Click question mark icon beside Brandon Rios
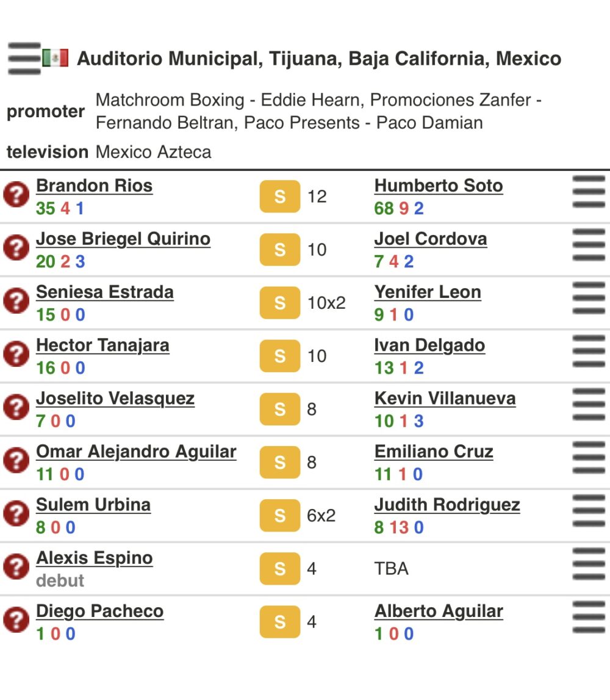Image resolution: width=610 pixels, height=700 pixels. click(16, 195)
